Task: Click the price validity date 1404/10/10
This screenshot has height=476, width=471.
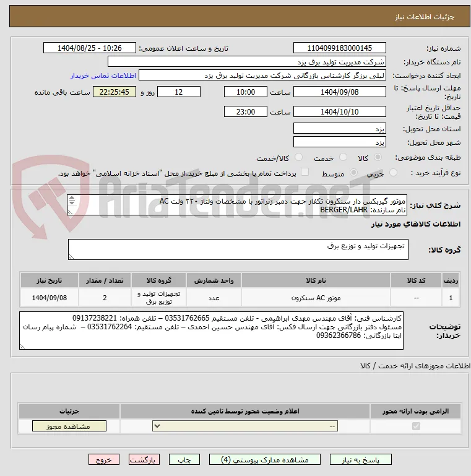Action: pyautogui.click(x=340, y=111)
